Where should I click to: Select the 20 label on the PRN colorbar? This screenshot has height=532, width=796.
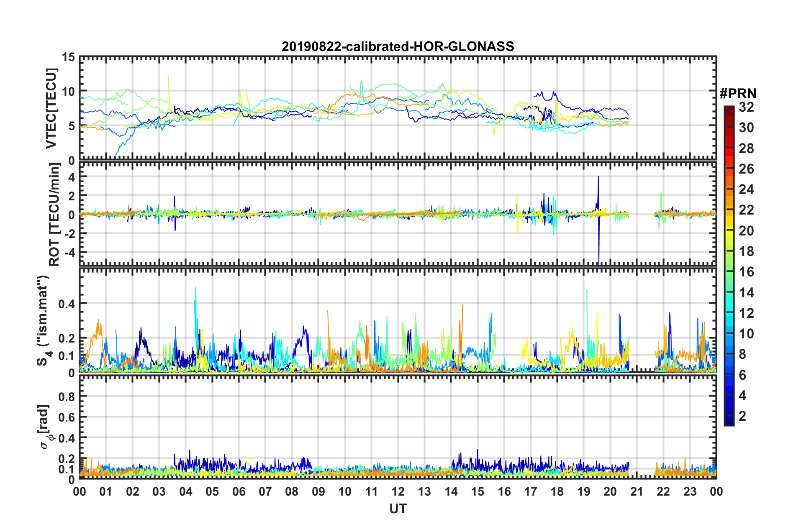coord(746,231)
